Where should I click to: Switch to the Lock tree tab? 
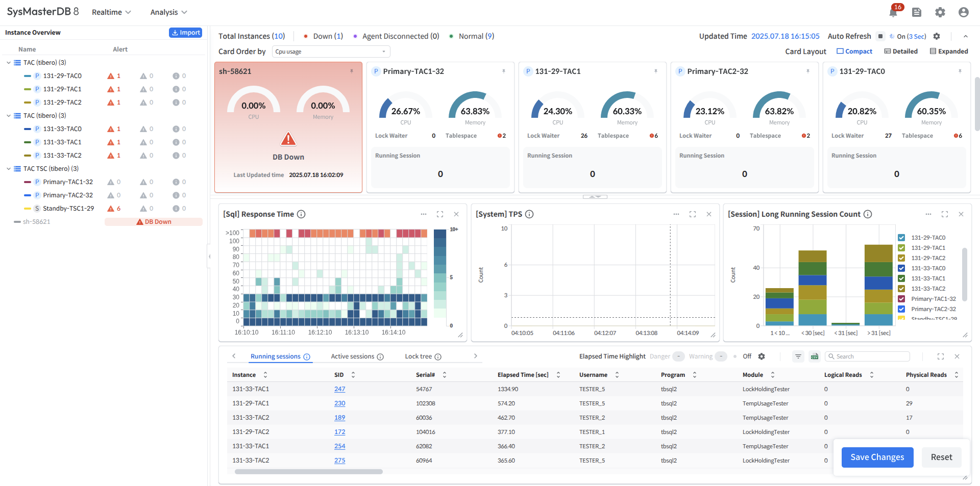point(419,356)
